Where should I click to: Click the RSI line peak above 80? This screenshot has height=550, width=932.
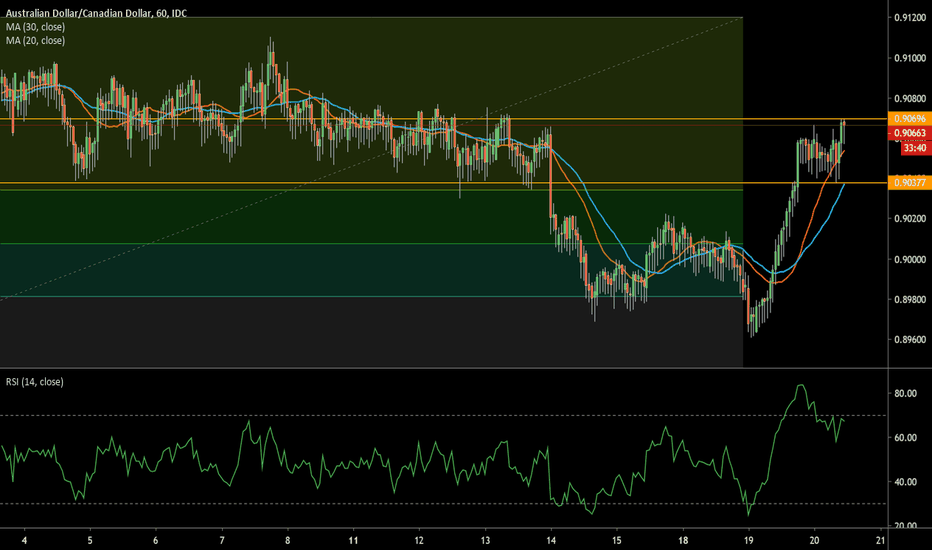[x=800, y=385]
